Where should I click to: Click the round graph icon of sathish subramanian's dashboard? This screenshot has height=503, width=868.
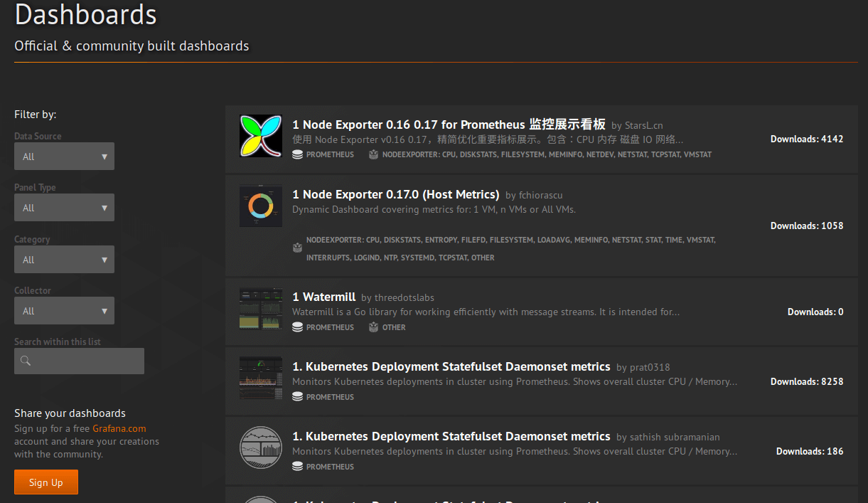tap(261, 447)
